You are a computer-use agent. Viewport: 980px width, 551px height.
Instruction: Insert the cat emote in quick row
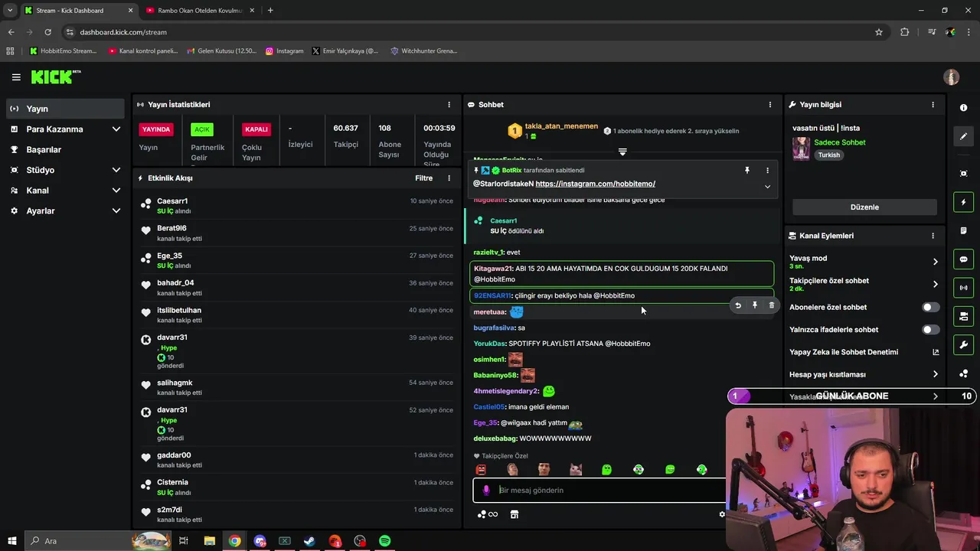(576, 469)
